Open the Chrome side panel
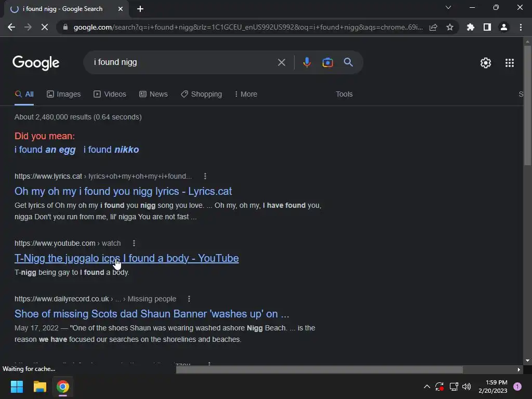Image resolution: width=532 pixels, height=399 pixels. 487,27
